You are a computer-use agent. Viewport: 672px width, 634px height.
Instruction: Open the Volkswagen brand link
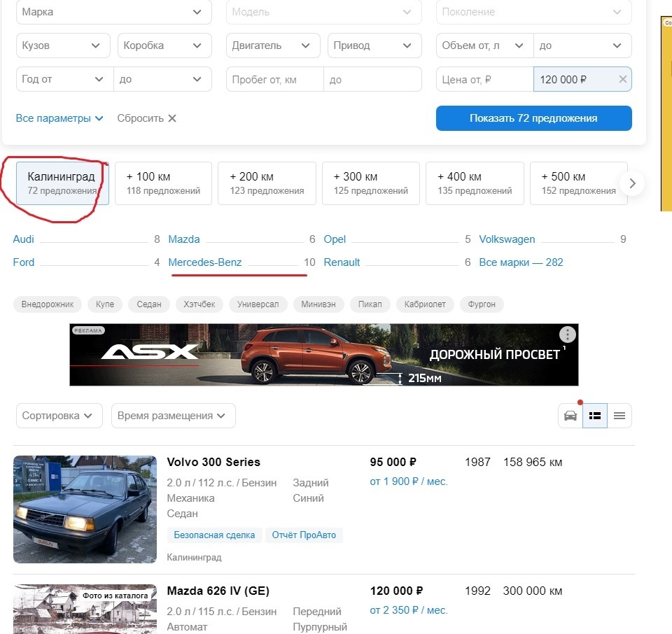[507, 239]
